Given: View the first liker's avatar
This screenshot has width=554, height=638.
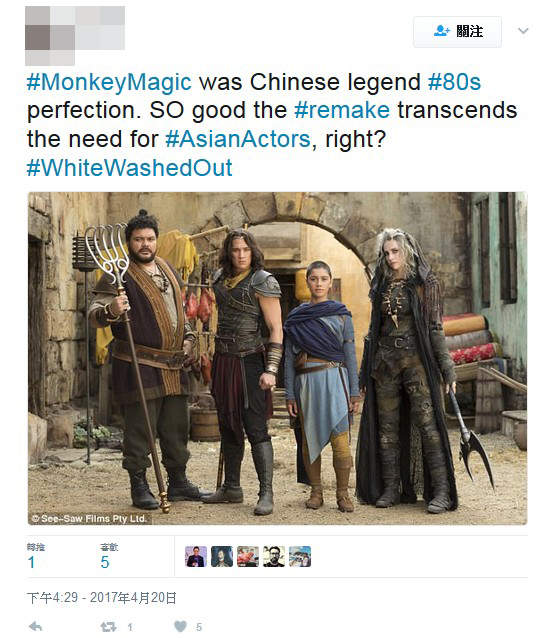Looking at the screenshot, I should coord(196,556).
